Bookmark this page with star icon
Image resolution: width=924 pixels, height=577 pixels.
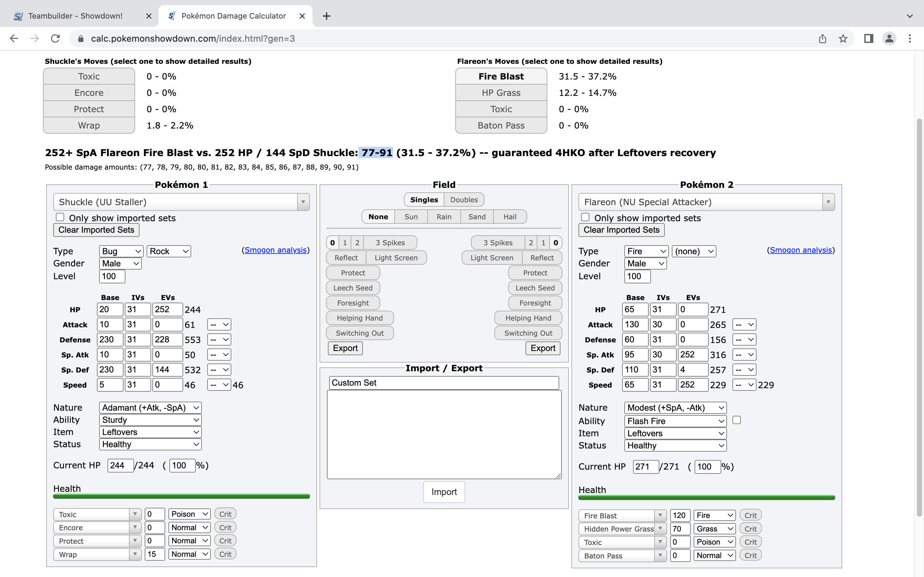point(843,38)
